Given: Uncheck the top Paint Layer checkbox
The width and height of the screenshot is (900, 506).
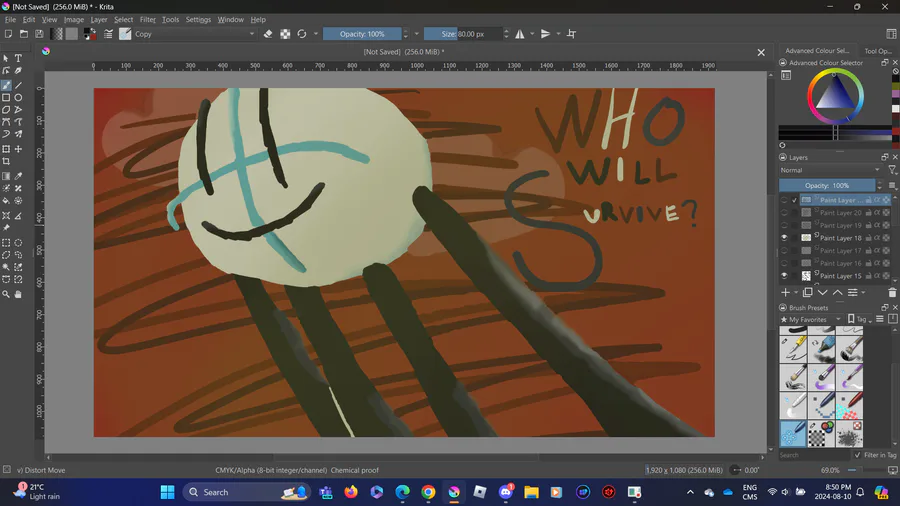Looking at the screenshot, I should pyautogui.click(x=794, y=200).
